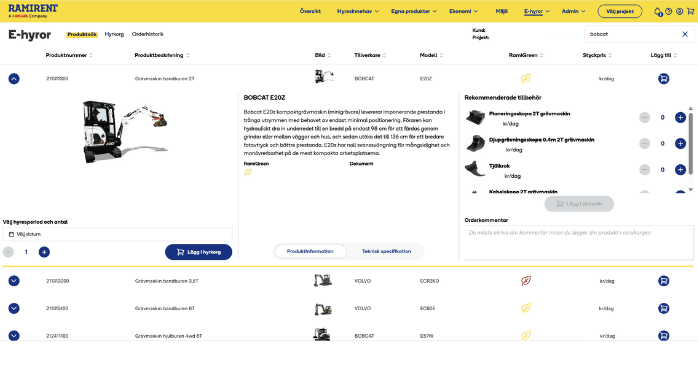The image size is (698, 392).
Task: Click the Välj projekt button
Action: (620, 12)
